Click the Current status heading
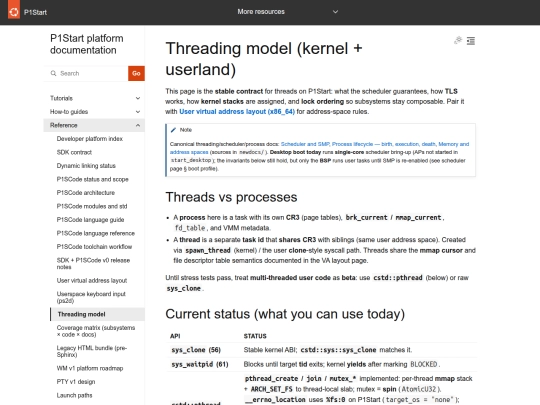The width and height of the screenshot is (540, 405). click(x=285, y=314)
